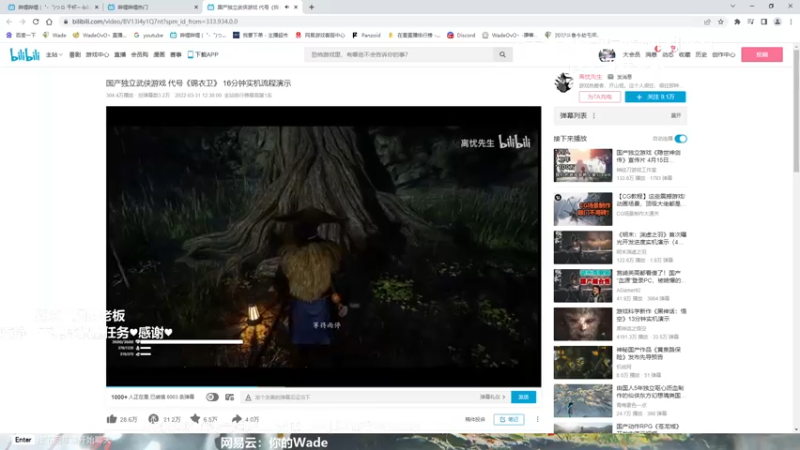
Task: Open the 黑神话 monkey face video thumbnail
Action: pyautogui.click(x=583, y=324)
